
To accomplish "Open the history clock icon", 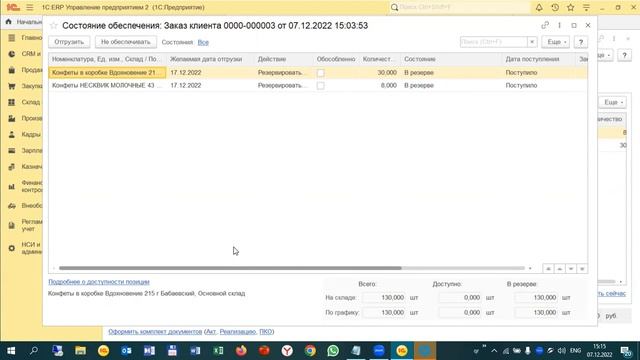I will pos(555,7).
